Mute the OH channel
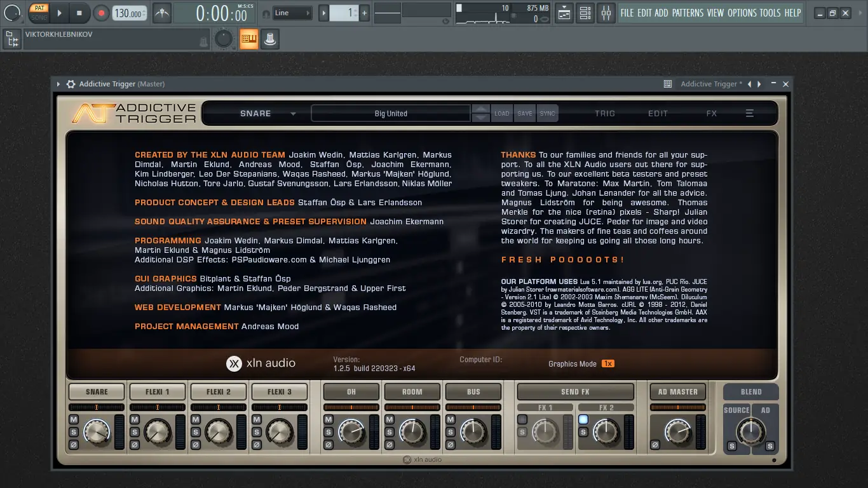The height and width of the screenshot is (488, 868). [329, 419]
